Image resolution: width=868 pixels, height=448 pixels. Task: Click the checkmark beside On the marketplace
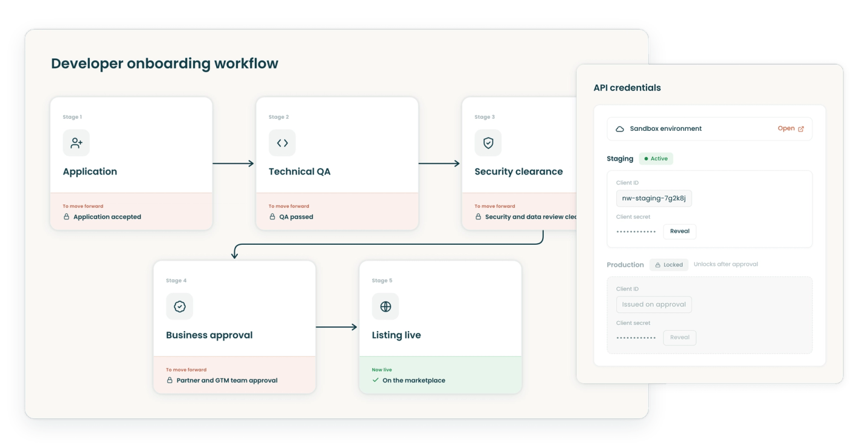375,380
